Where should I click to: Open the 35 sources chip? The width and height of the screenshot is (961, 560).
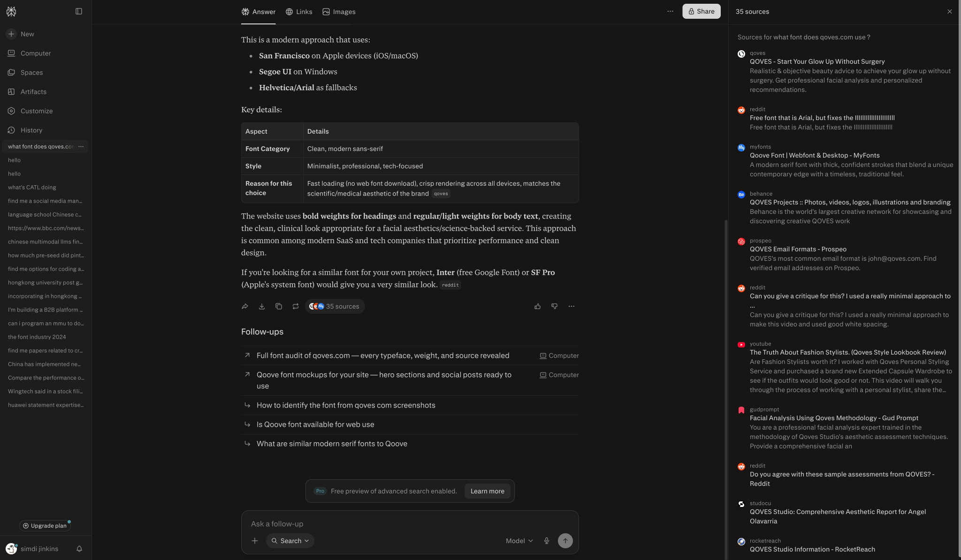click(x=335, y=307)
